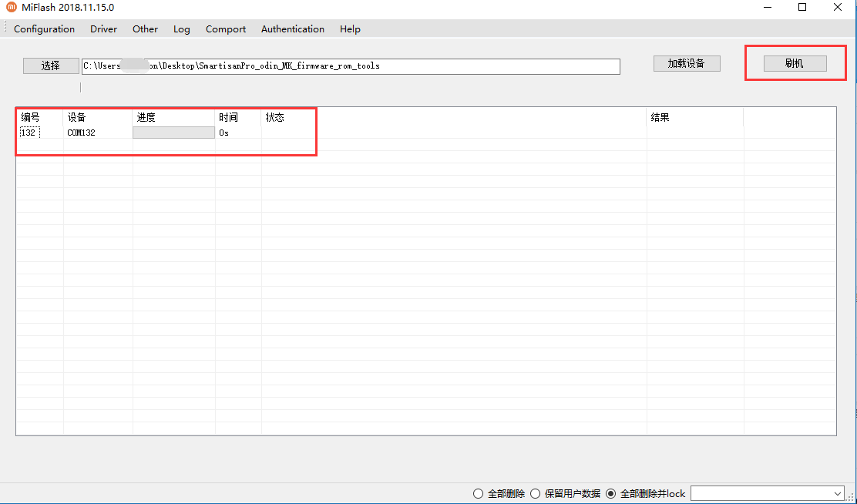857x504 pixels.
Task: Click the MiFlash orange app icon
Action: click(11, 7)
